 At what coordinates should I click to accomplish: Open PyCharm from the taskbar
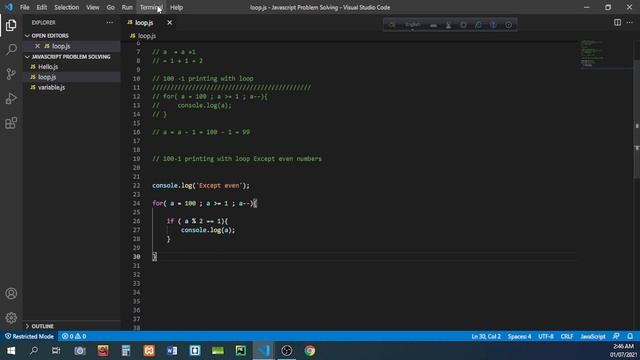241,351
